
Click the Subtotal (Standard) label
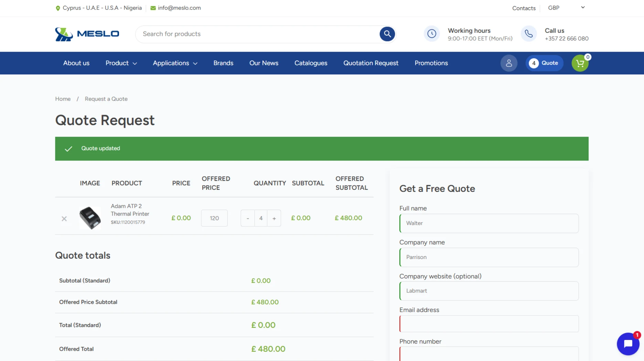(85, 281)
